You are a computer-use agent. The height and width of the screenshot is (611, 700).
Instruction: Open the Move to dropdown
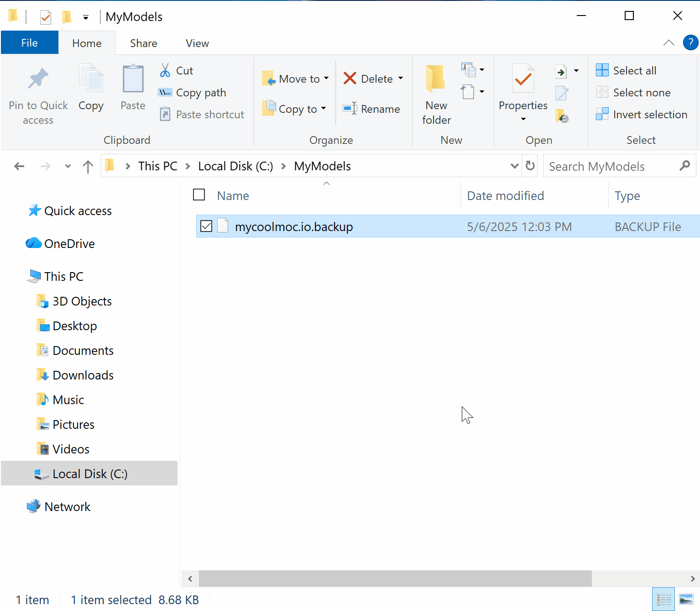(296, 79)
